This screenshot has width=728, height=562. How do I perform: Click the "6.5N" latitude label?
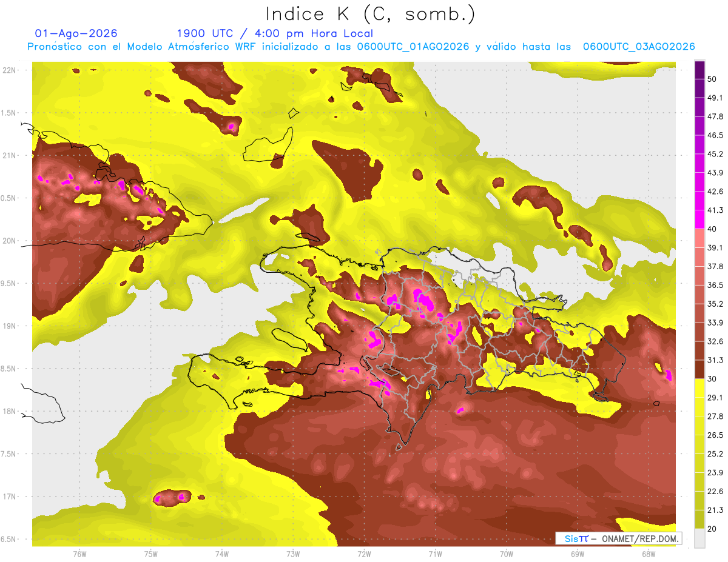point(8,540)
